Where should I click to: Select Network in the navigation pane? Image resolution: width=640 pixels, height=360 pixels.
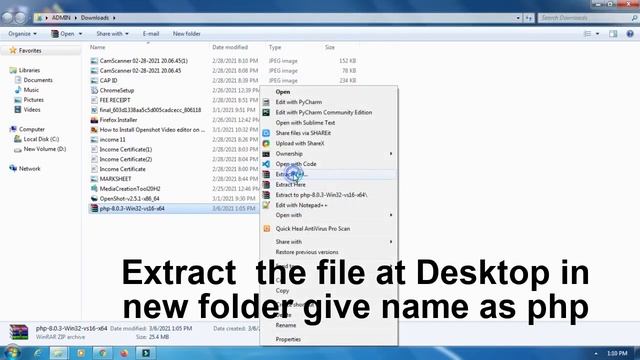click(x=29, y=169)
